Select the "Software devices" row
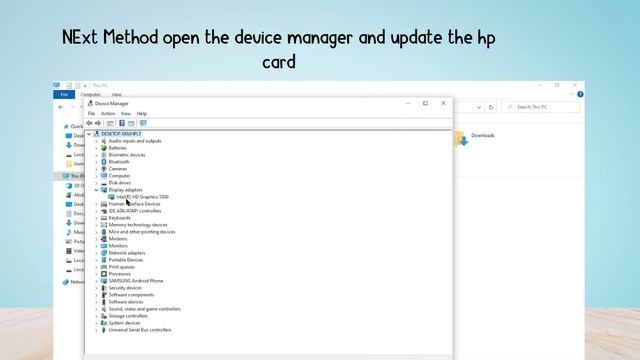The height and width of the screenshot is (360, 640). 126,302
